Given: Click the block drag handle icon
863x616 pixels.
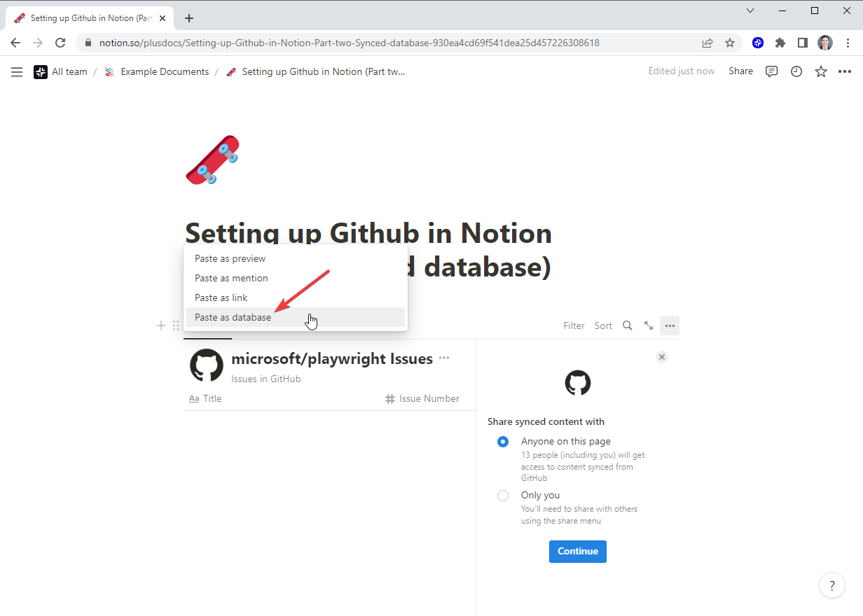Looking at the screenshot, I should click(176, 325).
